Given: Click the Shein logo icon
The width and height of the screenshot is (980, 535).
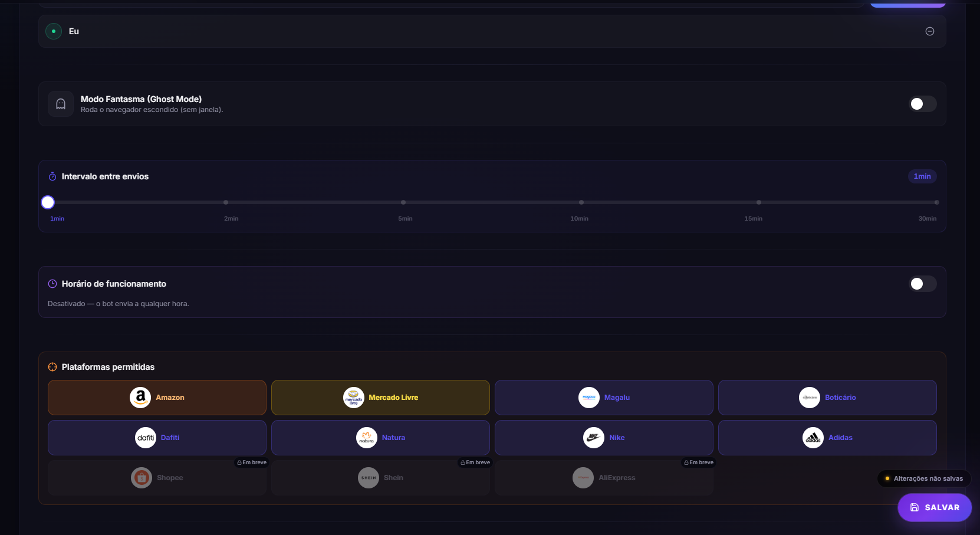Looking at the screenshot, I should (369, 478).
